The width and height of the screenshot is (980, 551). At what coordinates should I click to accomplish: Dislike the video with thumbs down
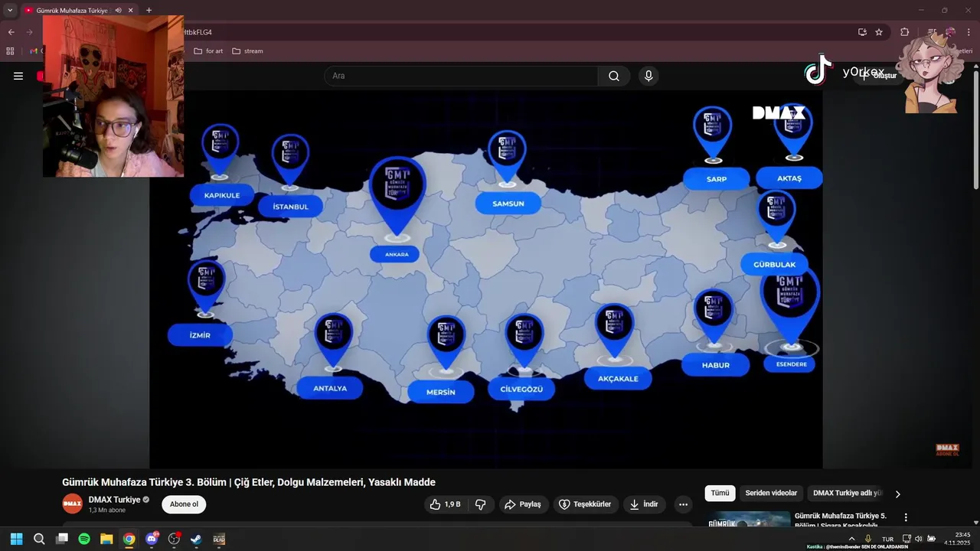point(481,504)
